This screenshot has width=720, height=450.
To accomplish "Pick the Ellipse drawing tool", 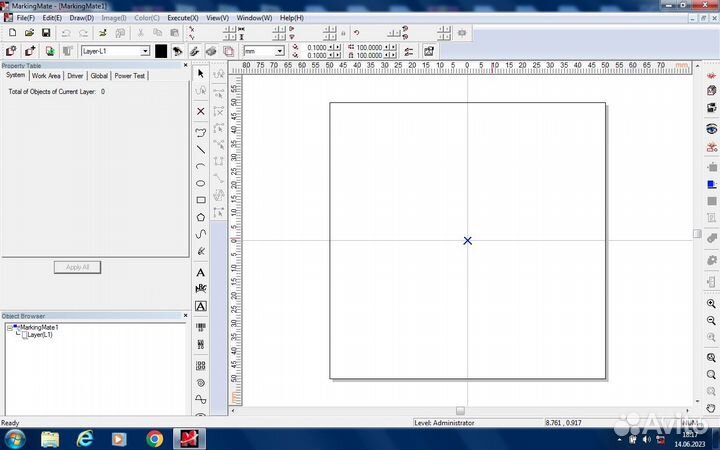I will [201, 183].
